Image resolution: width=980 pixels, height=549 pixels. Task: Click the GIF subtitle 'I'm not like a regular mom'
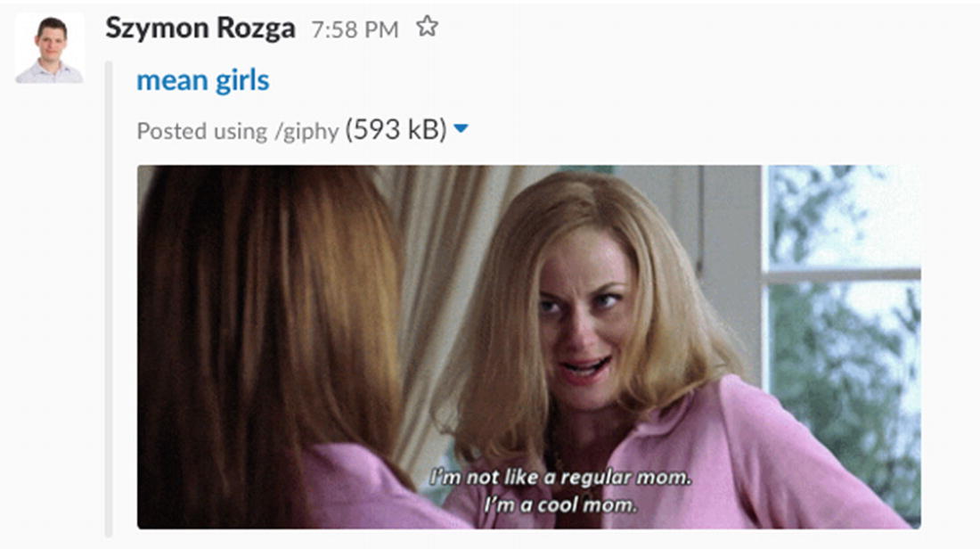point(560,477)
